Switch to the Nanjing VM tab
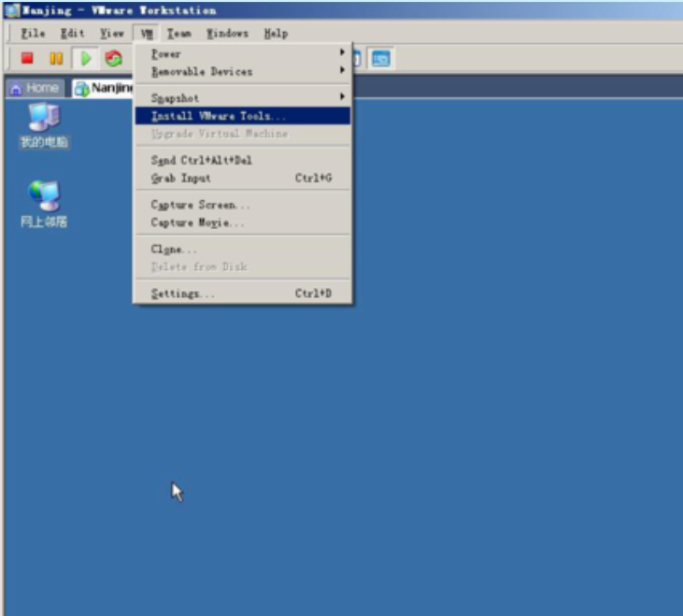The height and width of the screenshot is (616, 683). (x=103, y=89)
